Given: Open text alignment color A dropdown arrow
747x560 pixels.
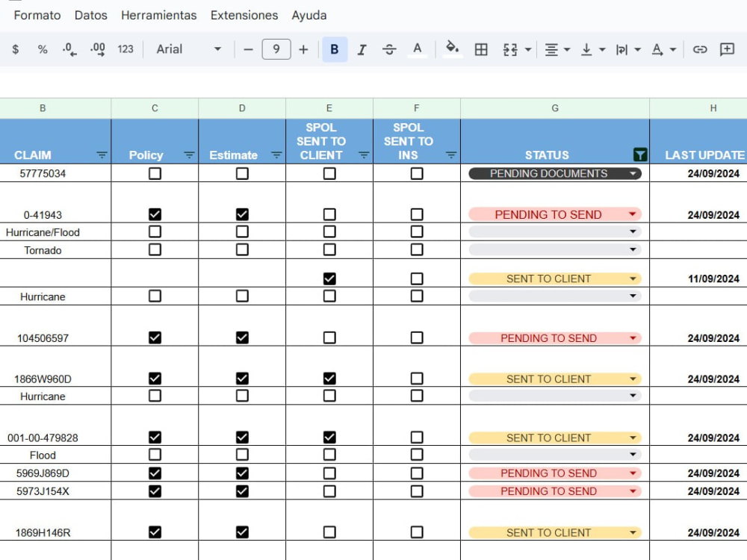Looking at the screenshot, I should point(673,49).
